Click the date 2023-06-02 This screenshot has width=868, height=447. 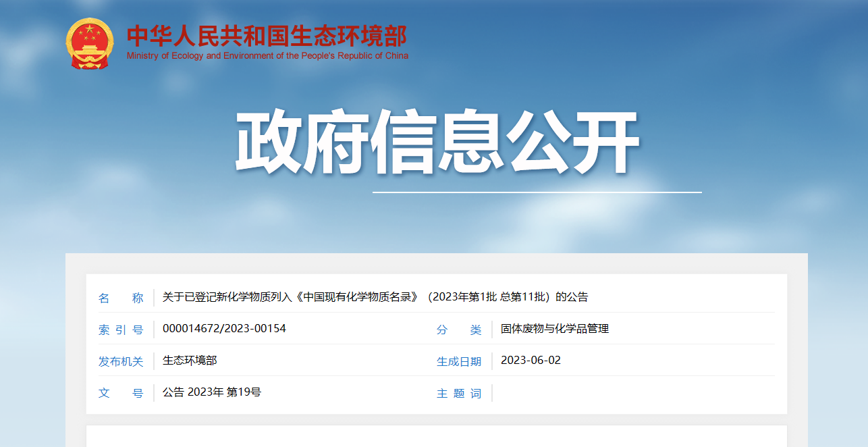tap(531, 361)
